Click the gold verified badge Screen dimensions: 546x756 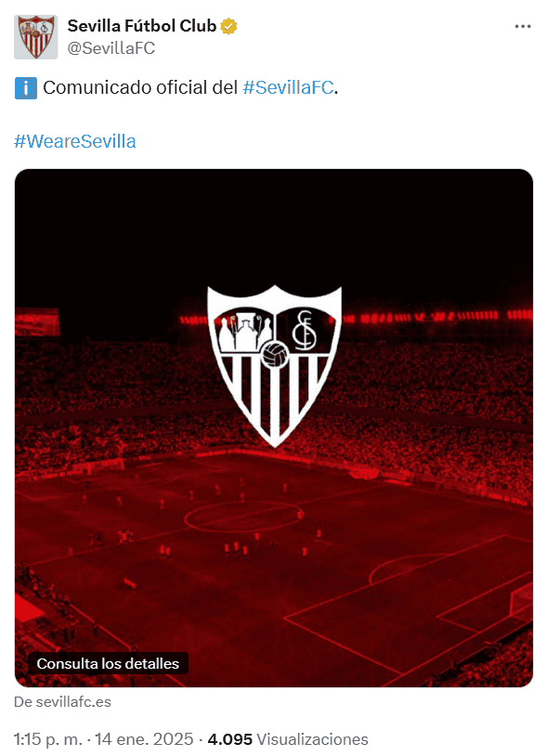[228, 26]
